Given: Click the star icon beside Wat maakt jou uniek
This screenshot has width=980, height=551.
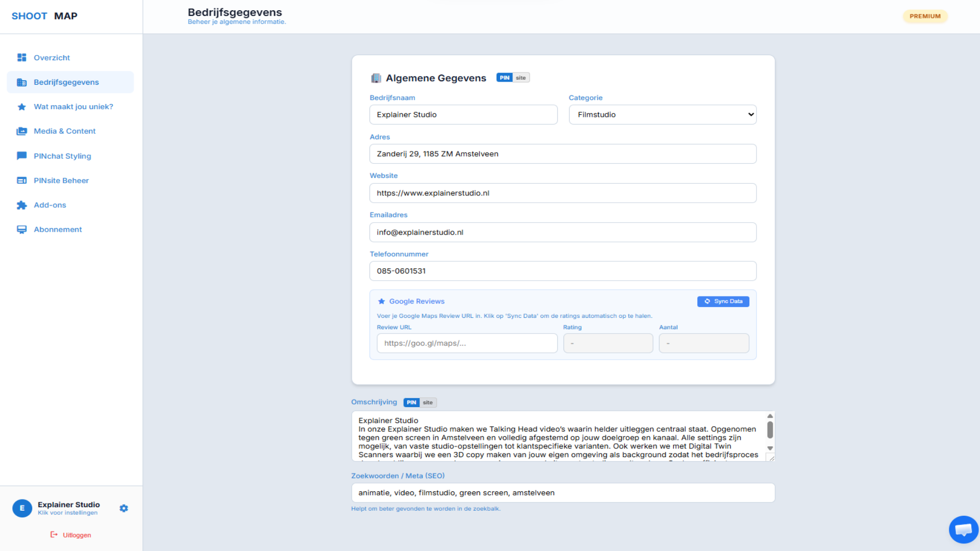Looking at the screenshot, I should coord(21,107).
